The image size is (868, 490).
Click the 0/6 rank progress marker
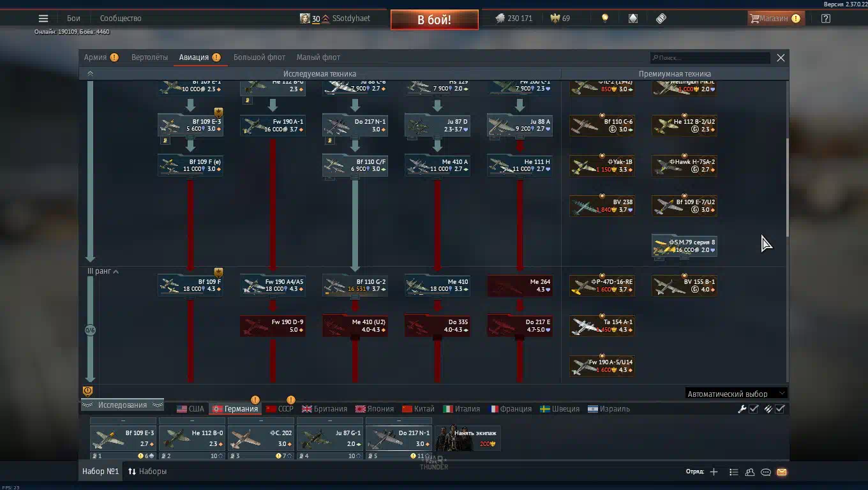pyautogui.click(x=90, y=330)
